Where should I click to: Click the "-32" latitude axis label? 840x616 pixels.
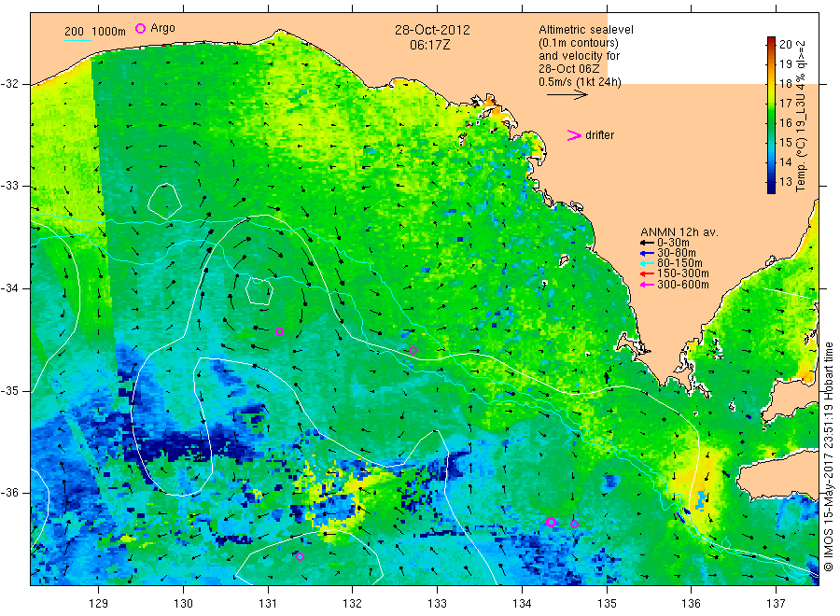click(9, 84)
